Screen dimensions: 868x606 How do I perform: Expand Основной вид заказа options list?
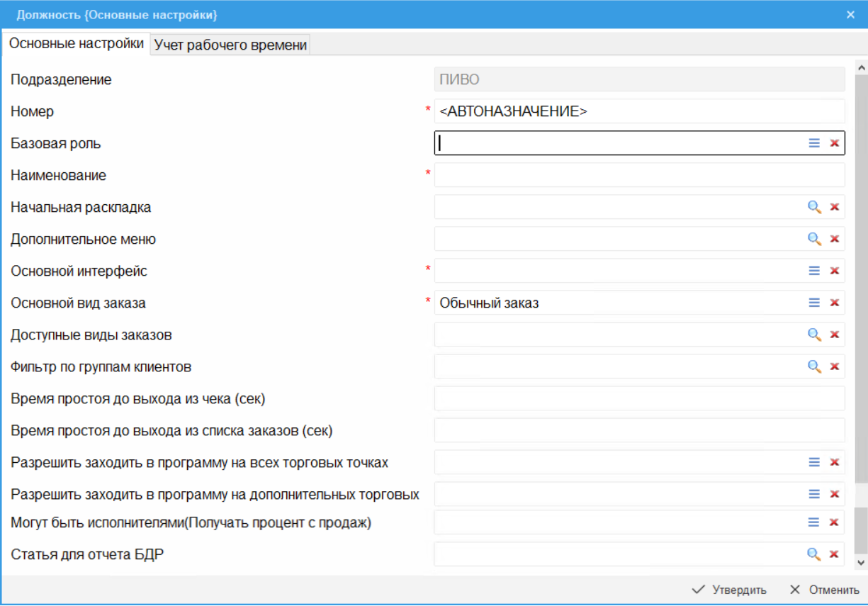pyautogui.click(x=814, y=303)
